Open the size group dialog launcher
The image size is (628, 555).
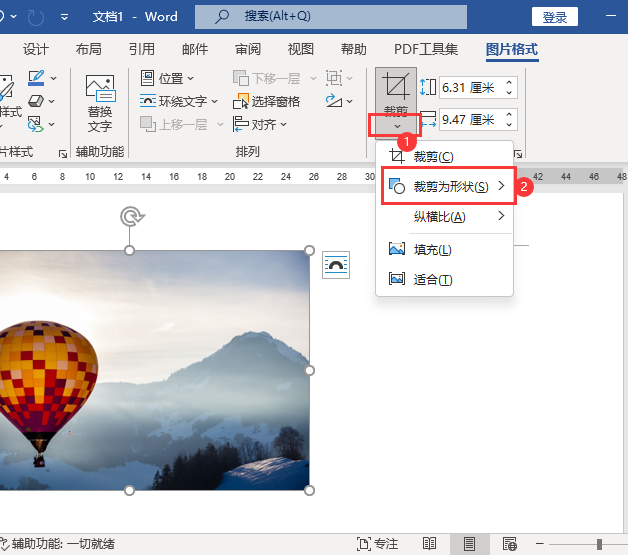pyautogui.click(x=518, y=154)
